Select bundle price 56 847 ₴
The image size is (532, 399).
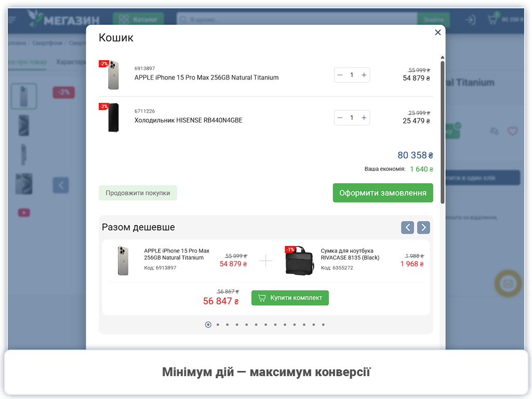pos(221,301)
